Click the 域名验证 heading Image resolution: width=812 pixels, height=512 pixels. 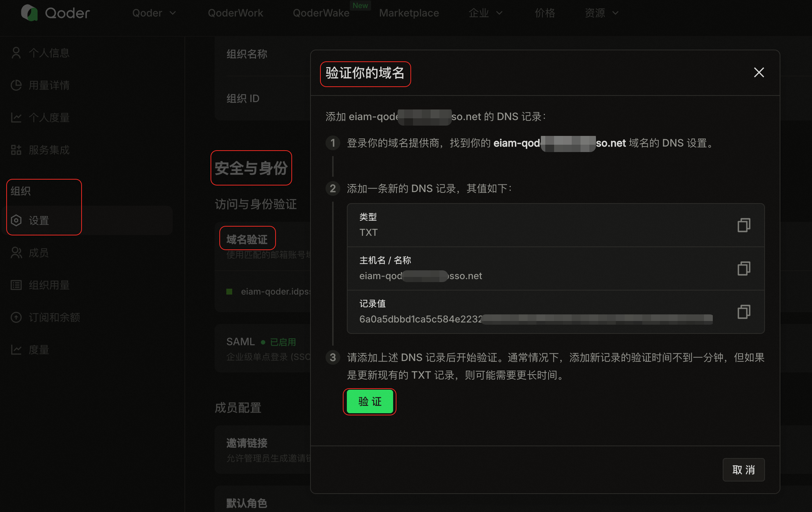click(x=247, y=239)
